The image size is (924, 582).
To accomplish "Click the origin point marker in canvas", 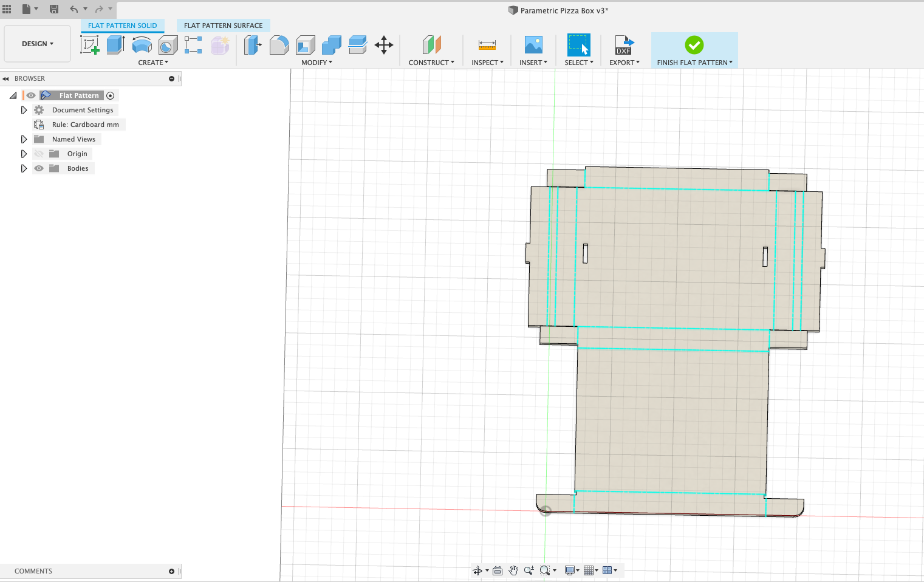I will click(x=546, y=511).
